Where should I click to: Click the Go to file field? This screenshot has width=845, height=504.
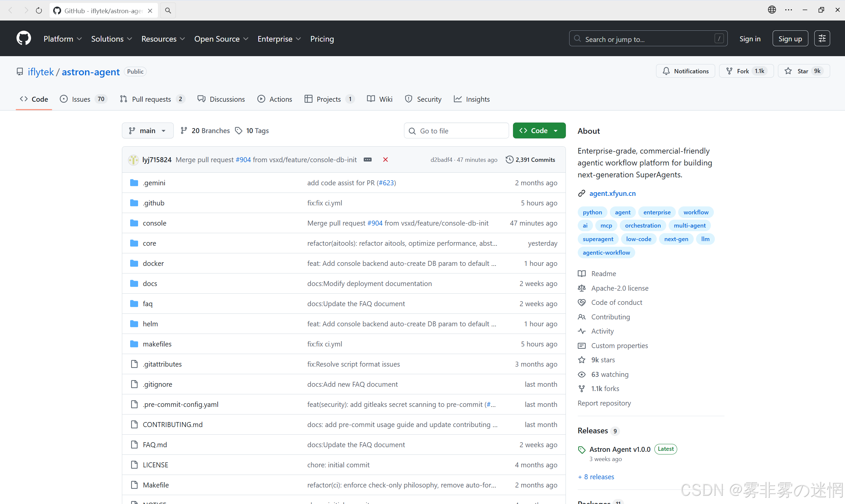point(456,131)
